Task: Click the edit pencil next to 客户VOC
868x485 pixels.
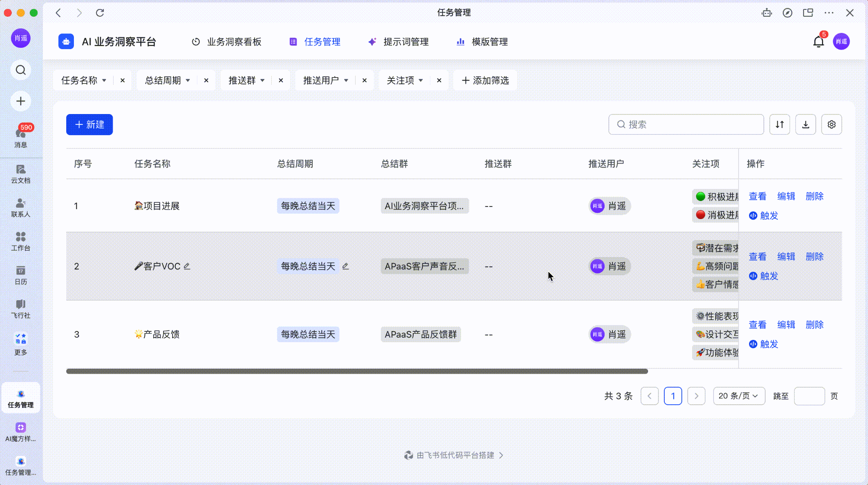Action: click(x=187, y=266)
